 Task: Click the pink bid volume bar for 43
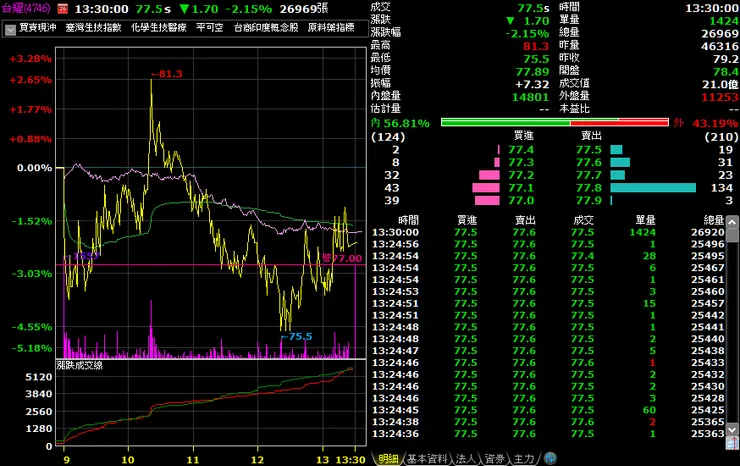click(486, 188)
